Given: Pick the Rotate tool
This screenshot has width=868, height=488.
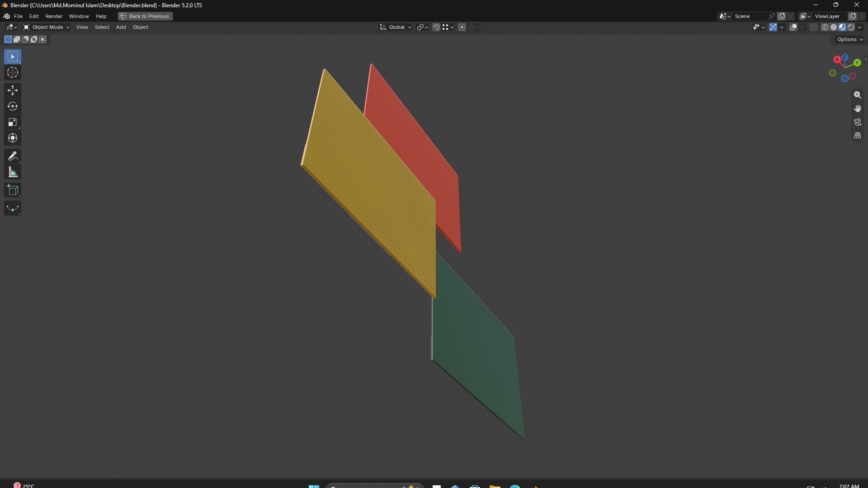Looking at the screenshot, I should pos(13,106).
